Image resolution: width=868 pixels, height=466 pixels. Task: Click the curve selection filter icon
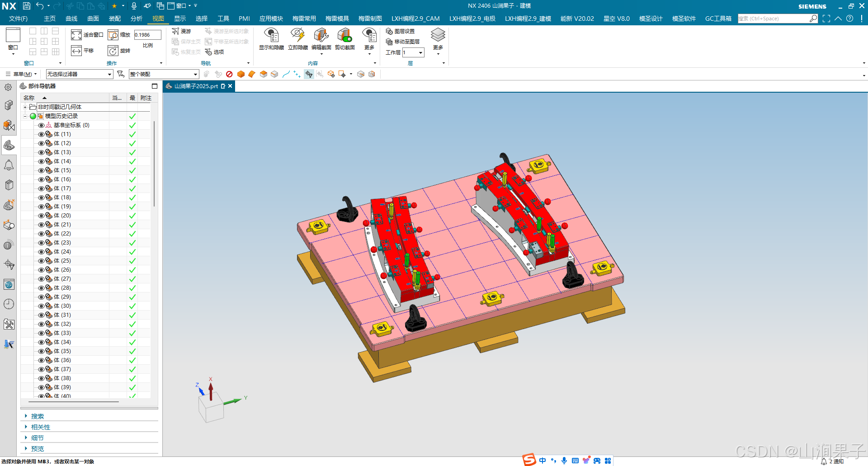click(x=286, y=74)
